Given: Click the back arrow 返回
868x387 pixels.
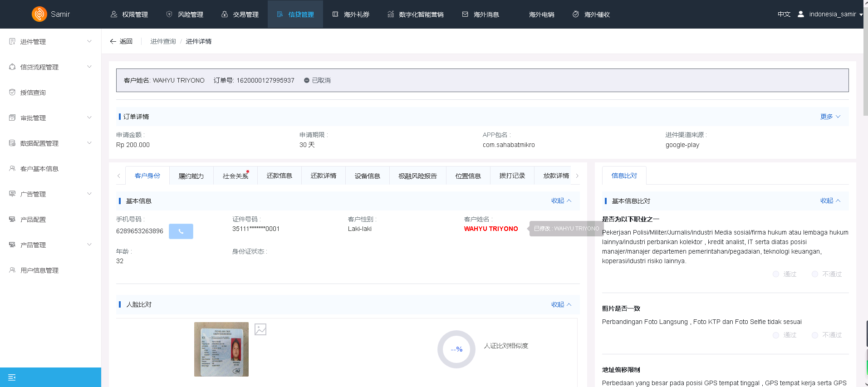Looking at the screenshot, I should [121, 41].
